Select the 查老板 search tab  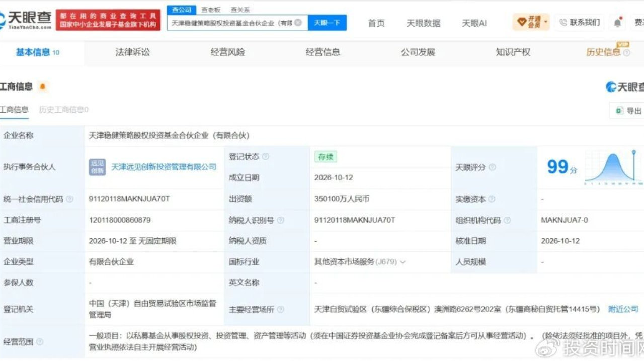point(211,10)
